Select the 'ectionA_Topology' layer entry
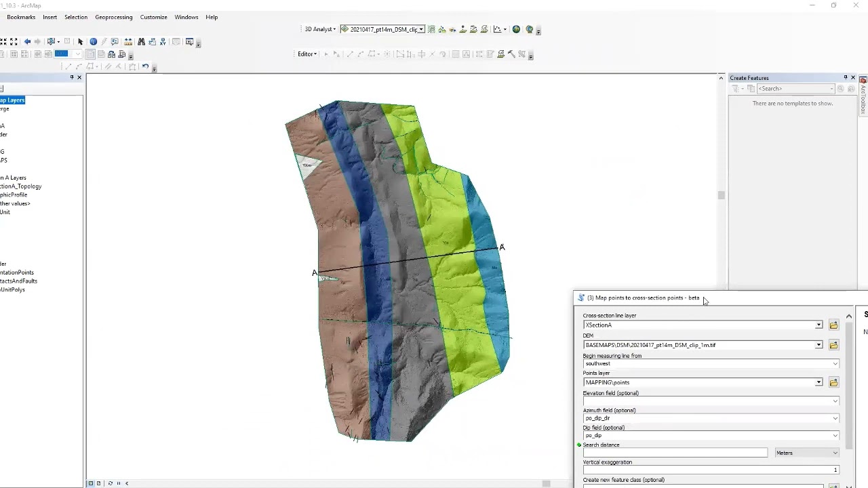868x488 pixels. (x=21, y=186)
